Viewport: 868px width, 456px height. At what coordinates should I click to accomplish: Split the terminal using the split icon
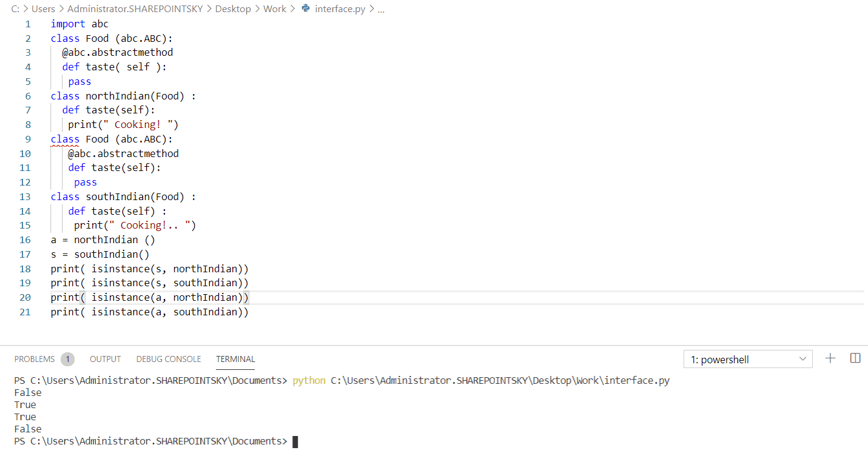pos(855,358)
